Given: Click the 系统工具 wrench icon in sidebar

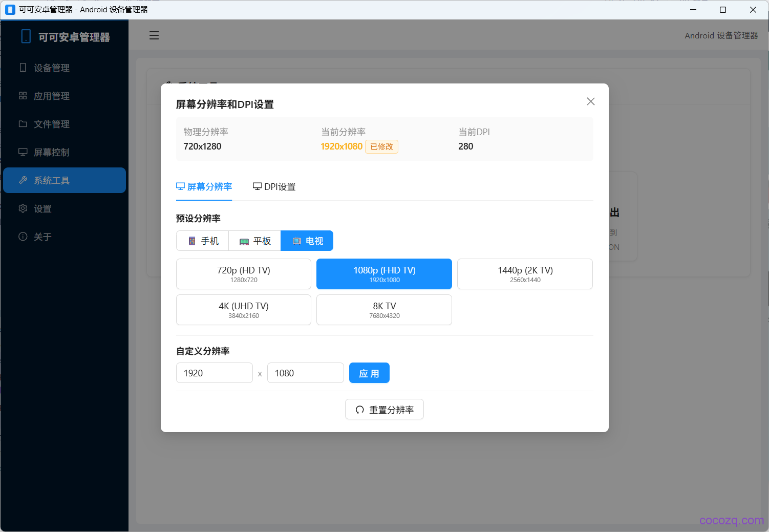Looking at the screenshot, I should point(23,180).
